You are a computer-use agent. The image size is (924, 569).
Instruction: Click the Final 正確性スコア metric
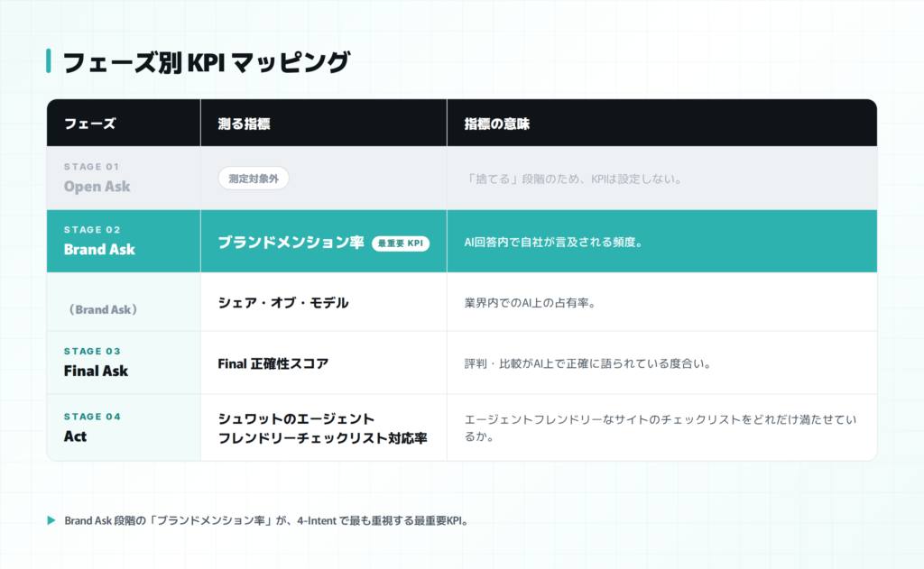click(273, 364)
